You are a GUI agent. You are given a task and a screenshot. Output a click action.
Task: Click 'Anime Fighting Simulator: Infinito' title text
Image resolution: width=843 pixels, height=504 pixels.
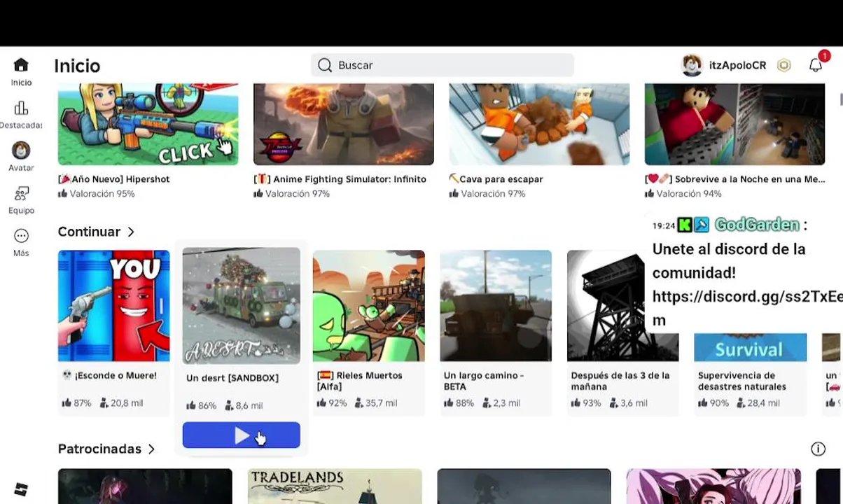tap(340, 179)
